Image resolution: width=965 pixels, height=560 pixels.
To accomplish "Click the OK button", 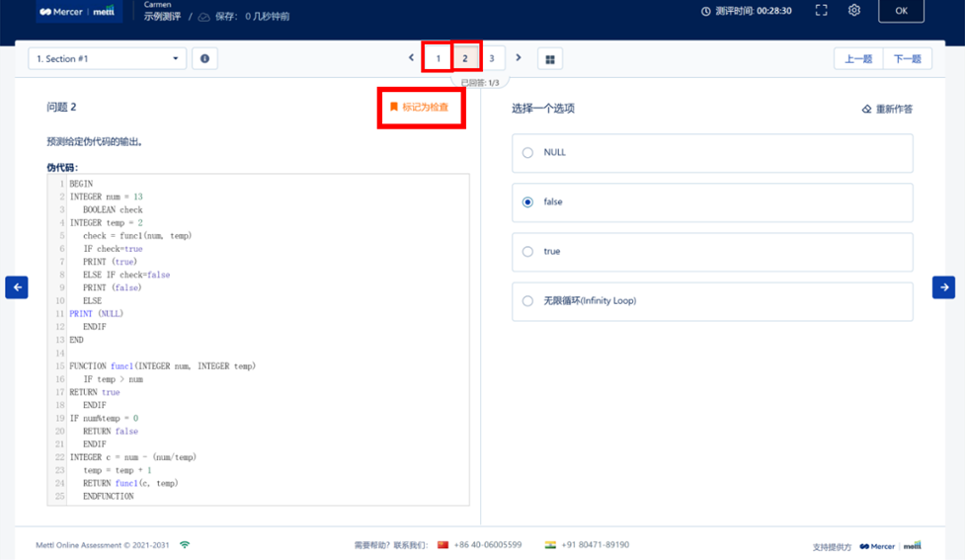I will point(901,11).
